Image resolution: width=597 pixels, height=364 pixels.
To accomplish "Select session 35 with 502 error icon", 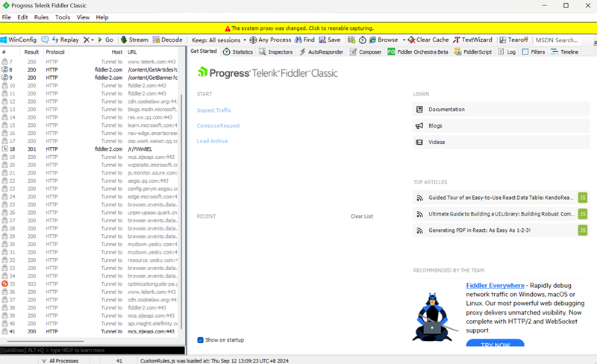I will 90,284.
